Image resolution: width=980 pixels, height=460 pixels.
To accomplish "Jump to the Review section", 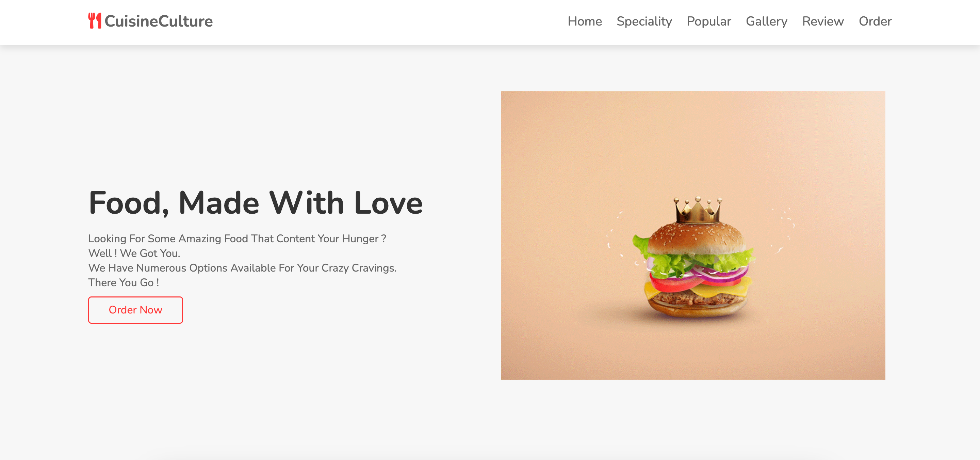I will pos(823,21).
